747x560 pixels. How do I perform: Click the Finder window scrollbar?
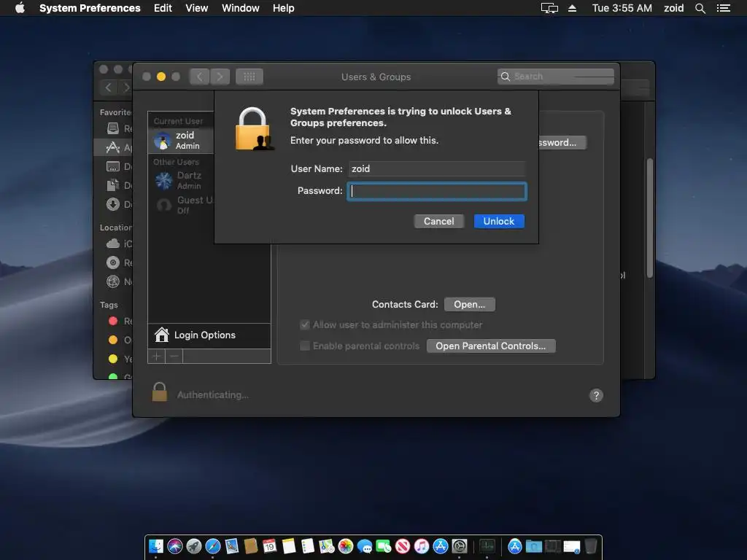tap(650, 218)
